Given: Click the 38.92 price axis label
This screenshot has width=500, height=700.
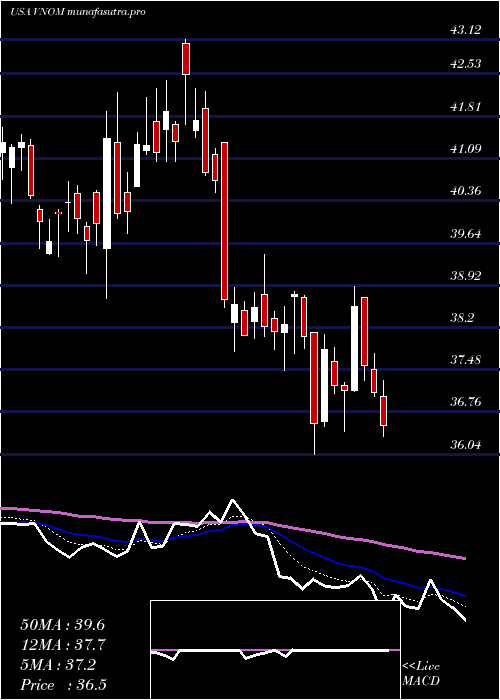Looking at the screenshot, I should pos(466,276).
